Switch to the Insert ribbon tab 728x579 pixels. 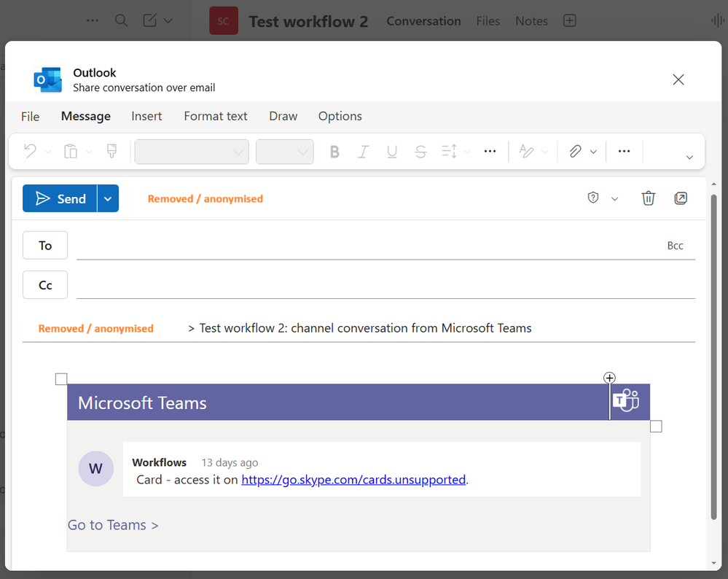click(146, 116)
